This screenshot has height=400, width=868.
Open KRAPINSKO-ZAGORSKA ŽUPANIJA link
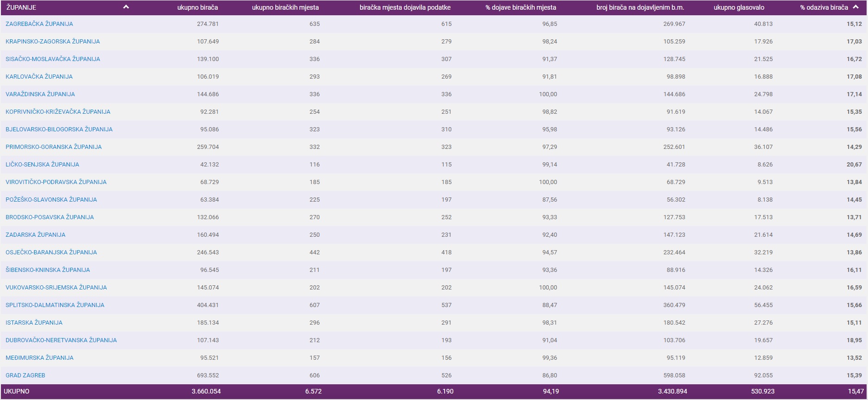[53, 42]
